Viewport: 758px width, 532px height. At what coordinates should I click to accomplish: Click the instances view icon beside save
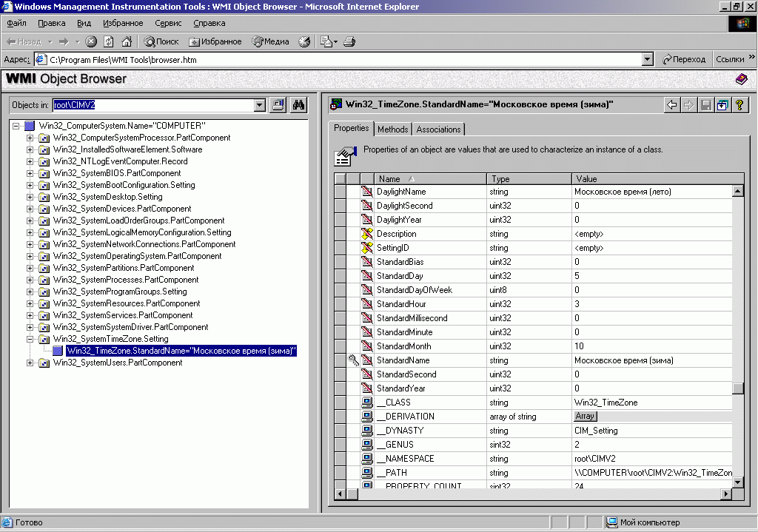point(722,105)
